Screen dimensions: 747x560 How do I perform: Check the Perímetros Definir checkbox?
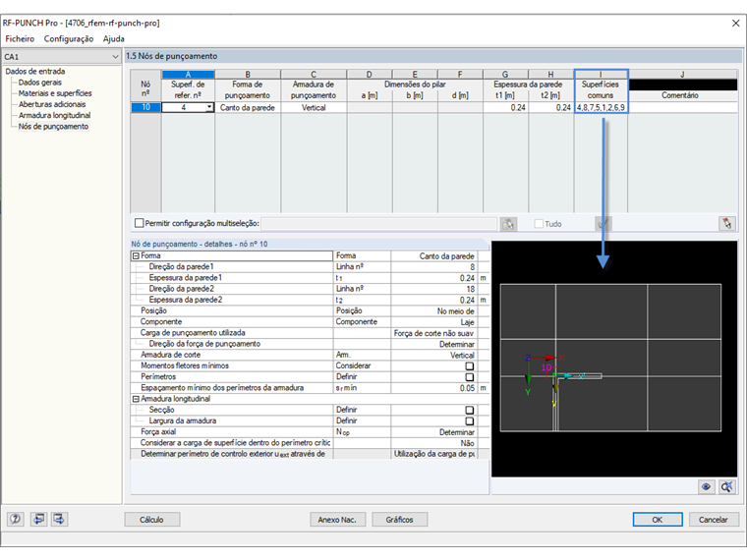click(469, 377)
